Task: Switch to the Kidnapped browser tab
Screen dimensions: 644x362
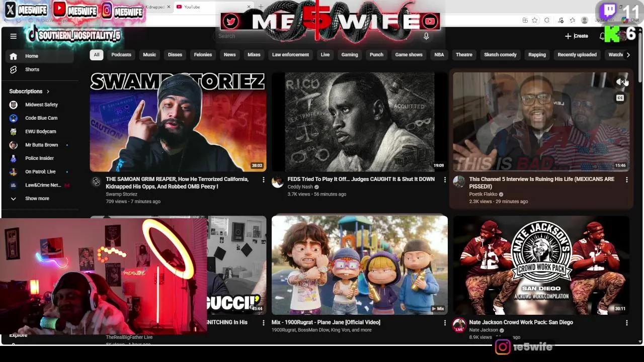Action: point(156,7)
